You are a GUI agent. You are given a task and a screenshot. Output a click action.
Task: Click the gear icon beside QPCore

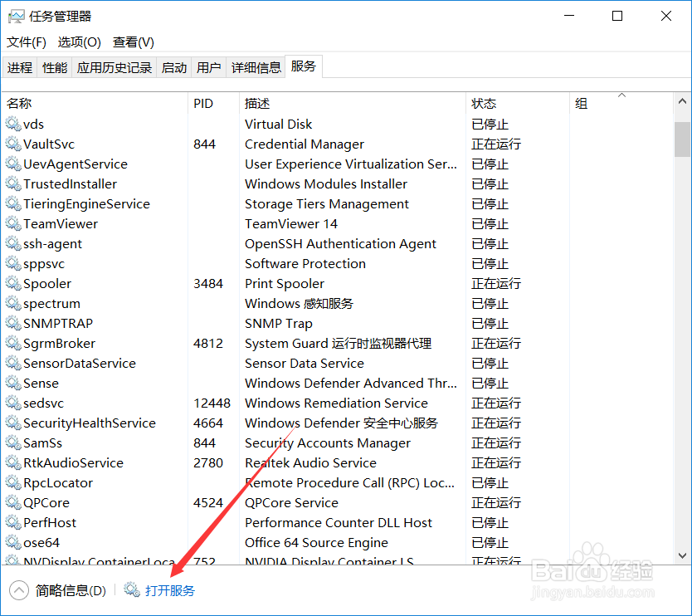pos(13,502)
